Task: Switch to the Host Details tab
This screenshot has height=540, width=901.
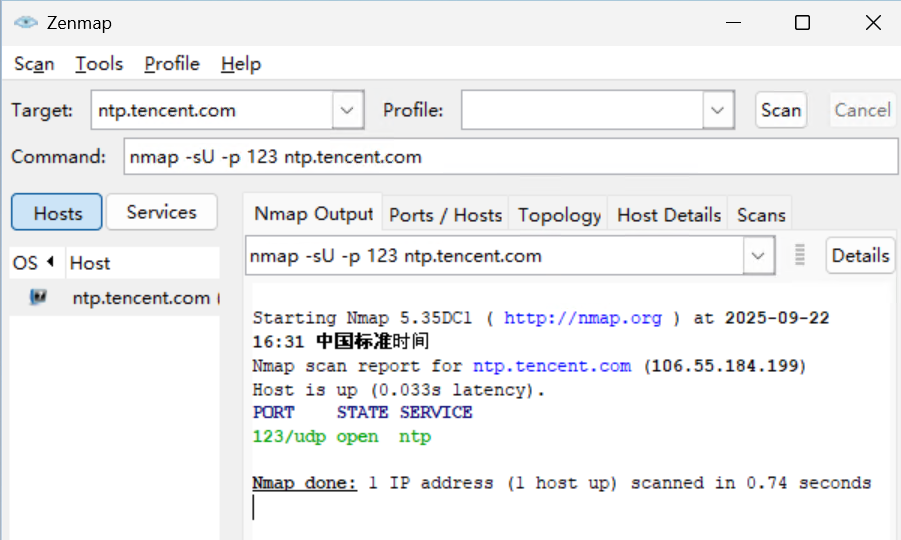Action: 668,215
